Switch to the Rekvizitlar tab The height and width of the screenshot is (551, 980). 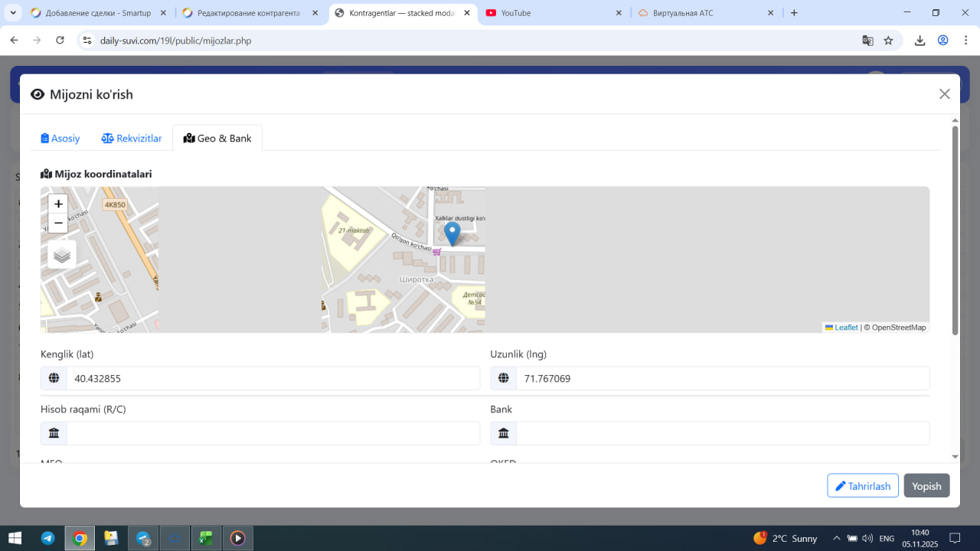pyautogui.click(x=132, y=139)
